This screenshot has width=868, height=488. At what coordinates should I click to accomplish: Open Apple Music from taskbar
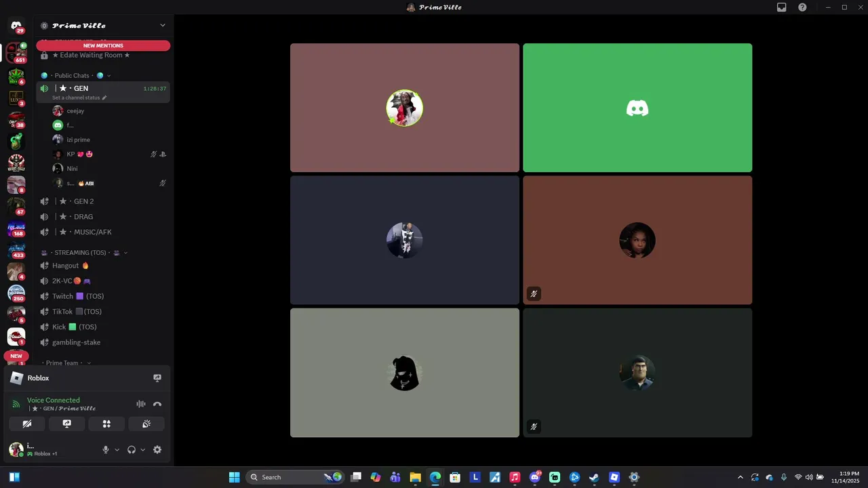pos(515,477)
